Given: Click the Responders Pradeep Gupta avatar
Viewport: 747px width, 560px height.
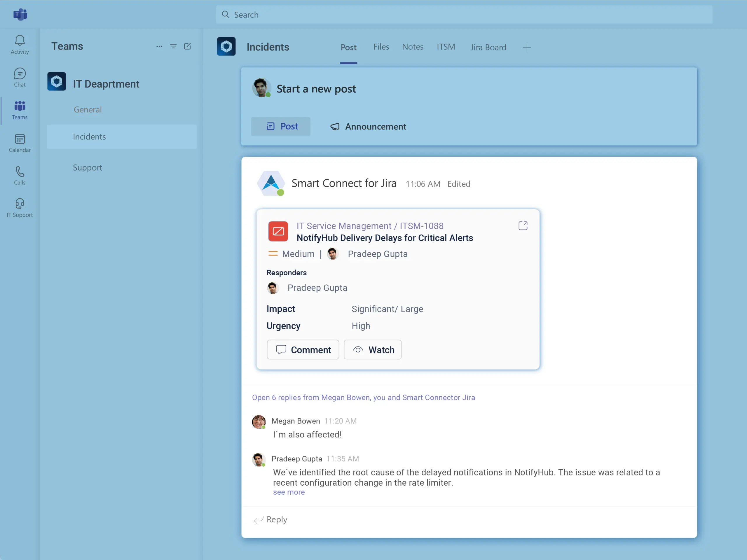Looking at the screenshot, I should point(273,288).
